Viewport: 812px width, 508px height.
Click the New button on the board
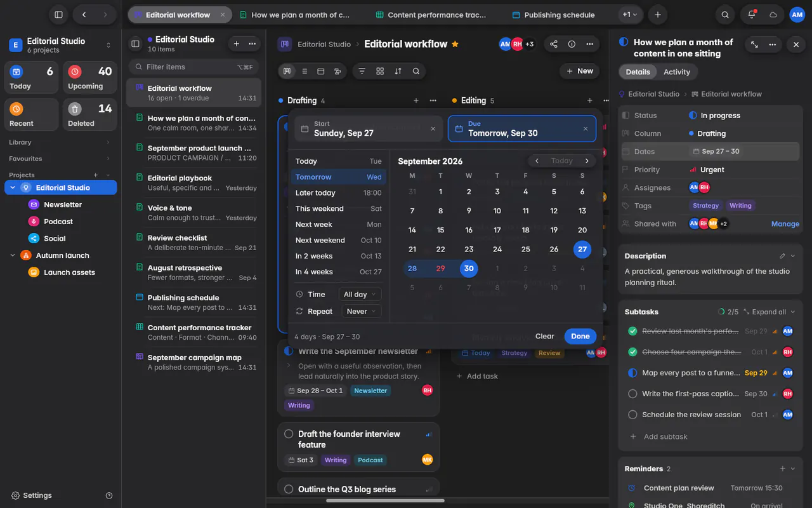pyautogui.click(x=580, y=71)
